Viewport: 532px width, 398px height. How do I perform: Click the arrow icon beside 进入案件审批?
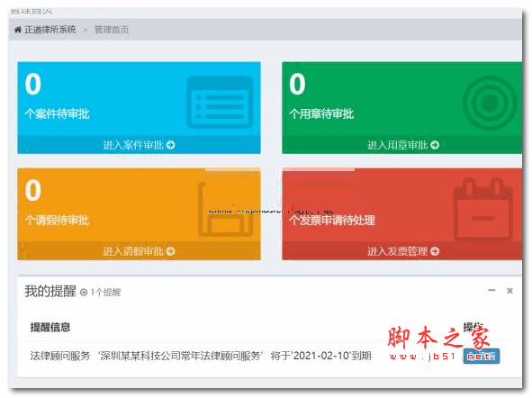point(171,145)
